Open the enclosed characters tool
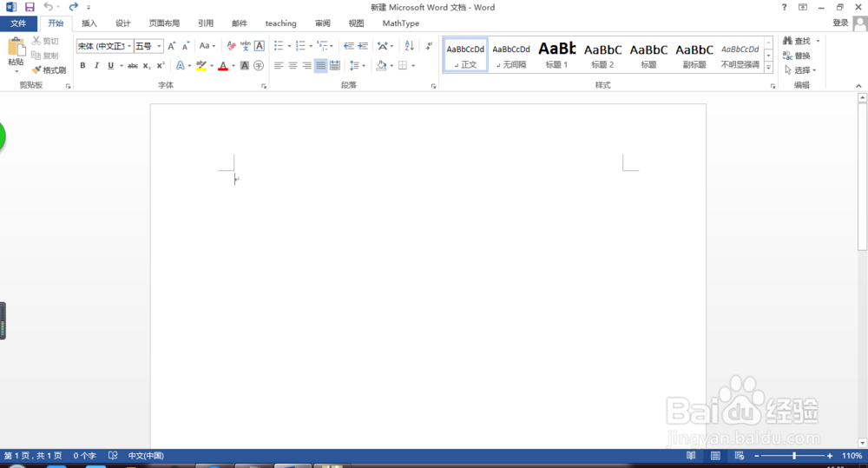Image resolution: width=868 pixels, height=468 pixels. [259, 65]
